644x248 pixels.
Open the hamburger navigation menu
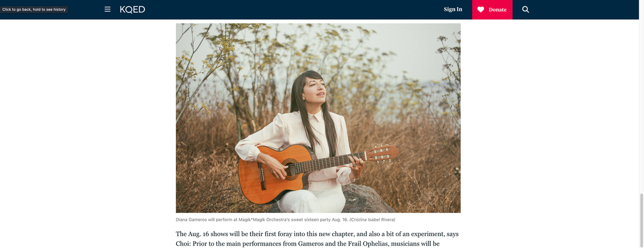[x=107, y=10]
